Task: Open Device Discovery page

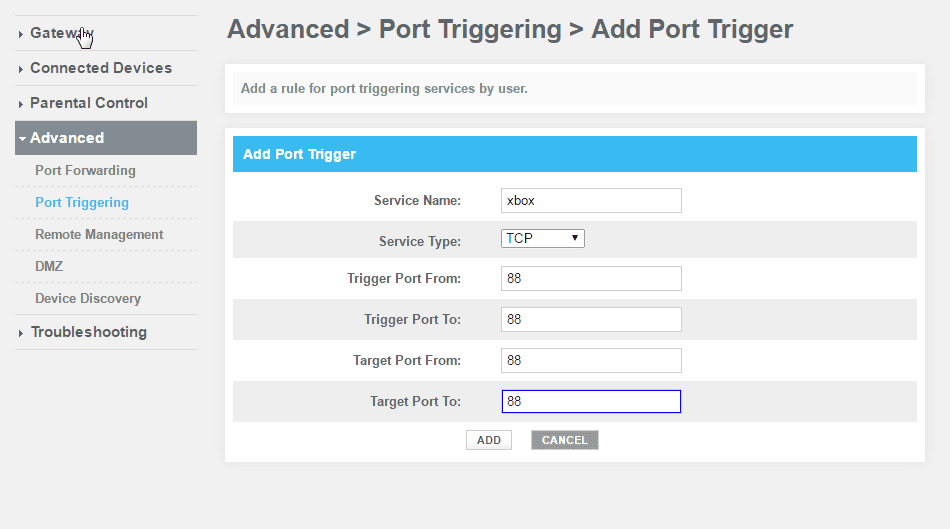Action: pyautogui.click(x=88, y=298)
